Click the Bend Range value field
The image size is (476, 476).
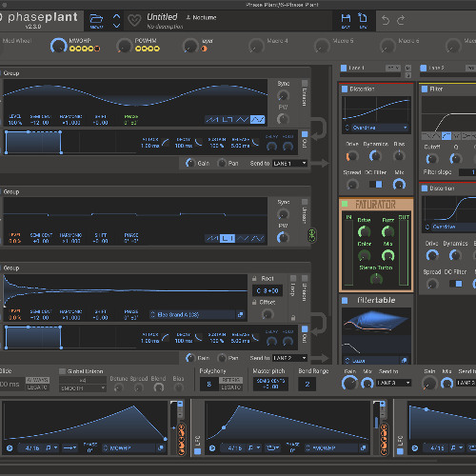point(307,384)
